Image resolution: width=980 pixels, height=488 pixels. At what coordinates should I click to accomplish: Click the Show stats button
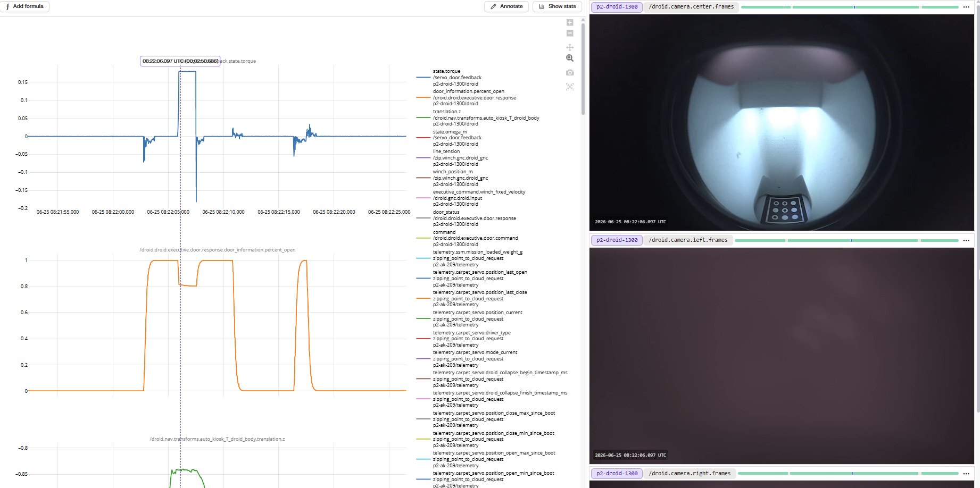[557, 6]
